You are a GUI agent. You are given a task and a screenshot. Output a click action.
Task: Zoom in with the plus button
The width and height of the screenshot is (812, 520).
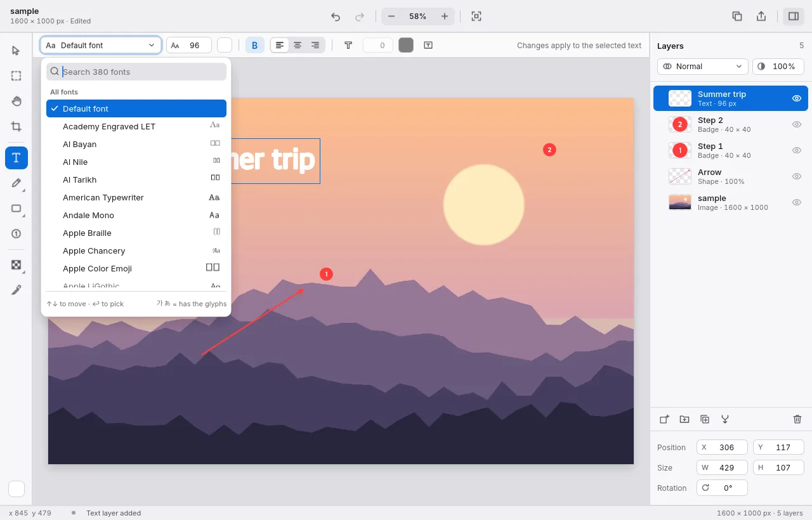445,16
